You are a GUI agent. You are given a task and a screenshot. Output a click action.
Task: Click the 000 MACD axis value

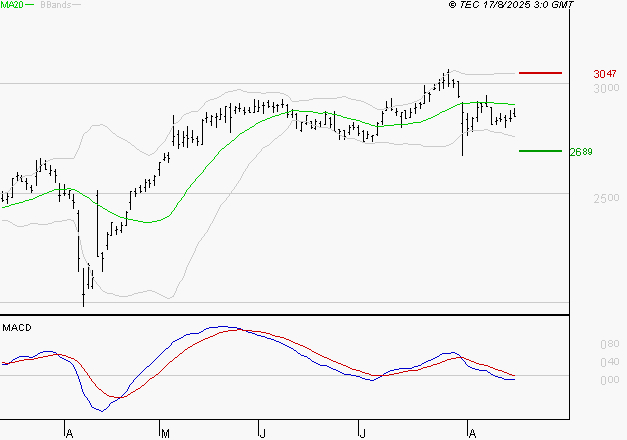(610, 380)
